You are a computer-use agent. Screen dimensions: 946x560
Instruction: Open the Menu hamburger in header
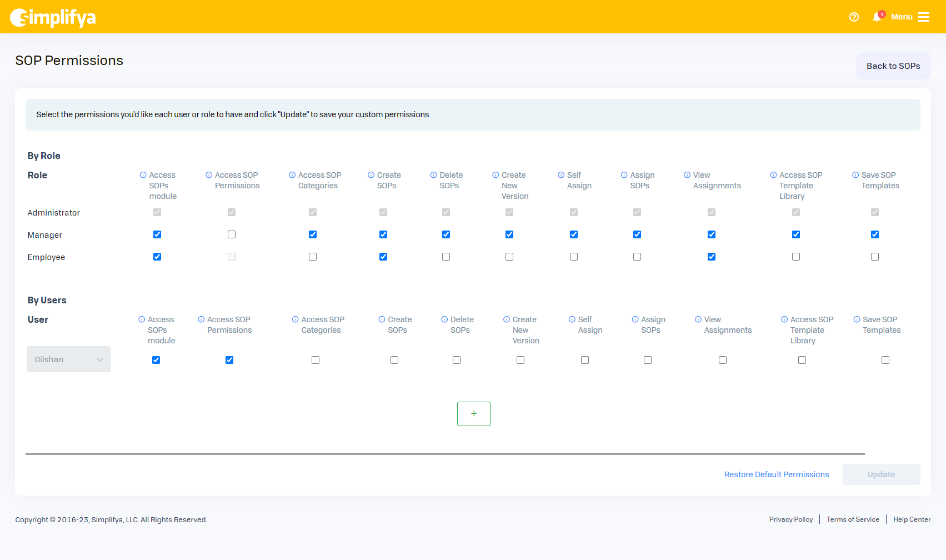click(x=923, y=17)
